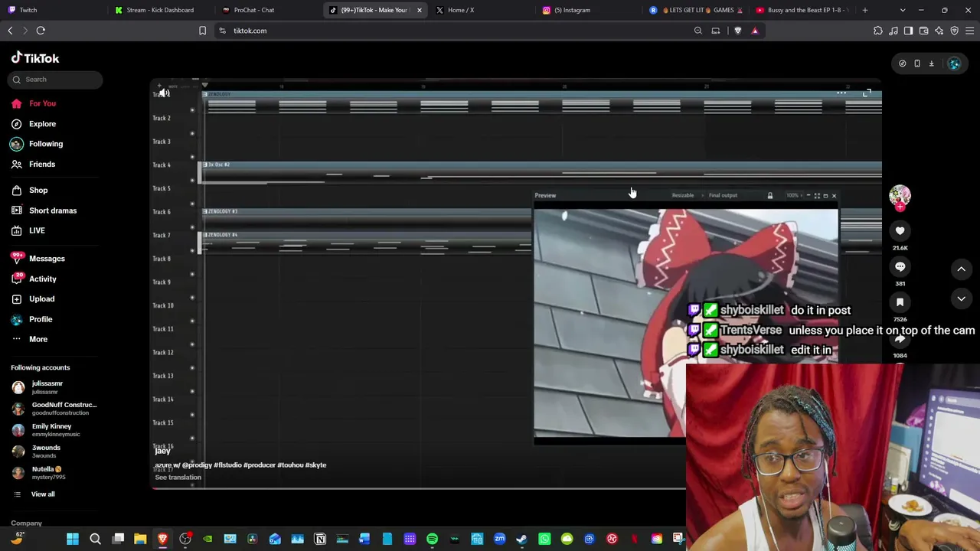The image size is (980, 551).
Task: Click the TikTok search field
Action: [x=56, y=80]
